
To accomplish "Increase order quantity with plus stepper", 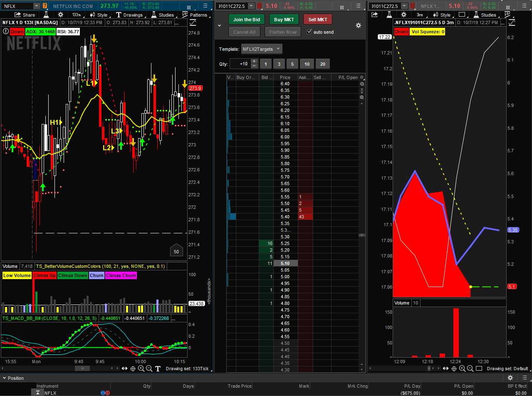I will click(x=254, y=61).
